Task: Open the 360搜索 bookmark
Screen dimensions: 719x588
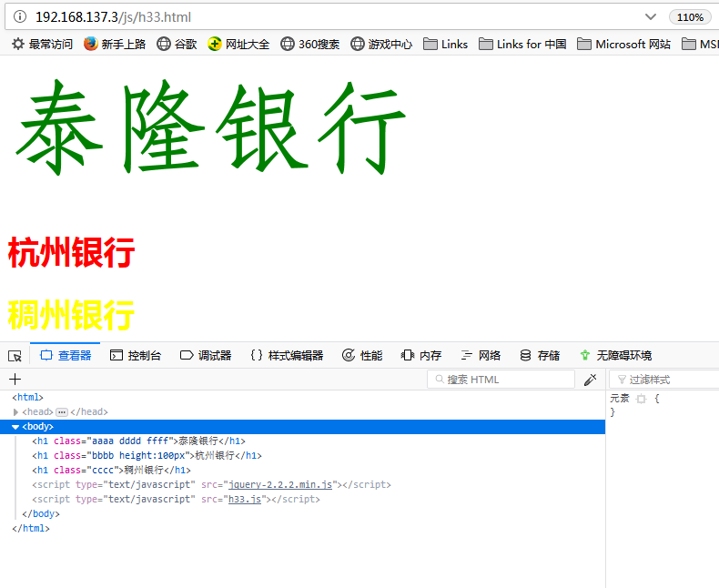Action: [x=310, y=44]
